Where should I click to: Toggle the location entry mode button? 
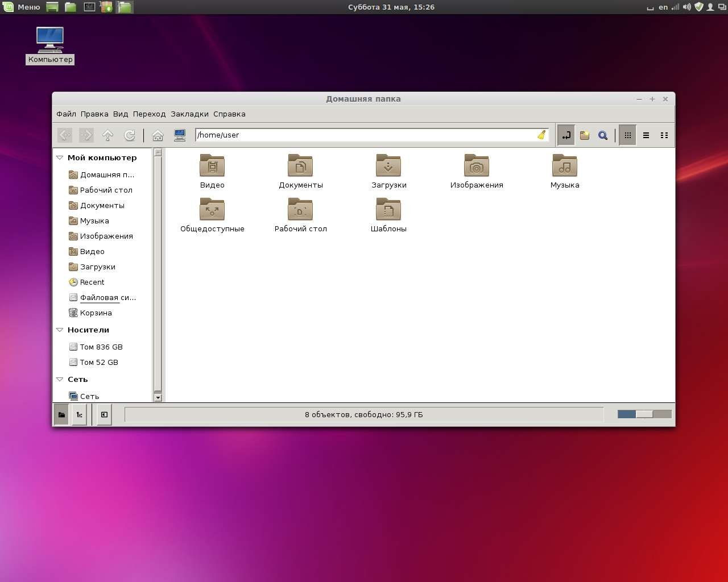pyautogui.click(x=566, y=135)
